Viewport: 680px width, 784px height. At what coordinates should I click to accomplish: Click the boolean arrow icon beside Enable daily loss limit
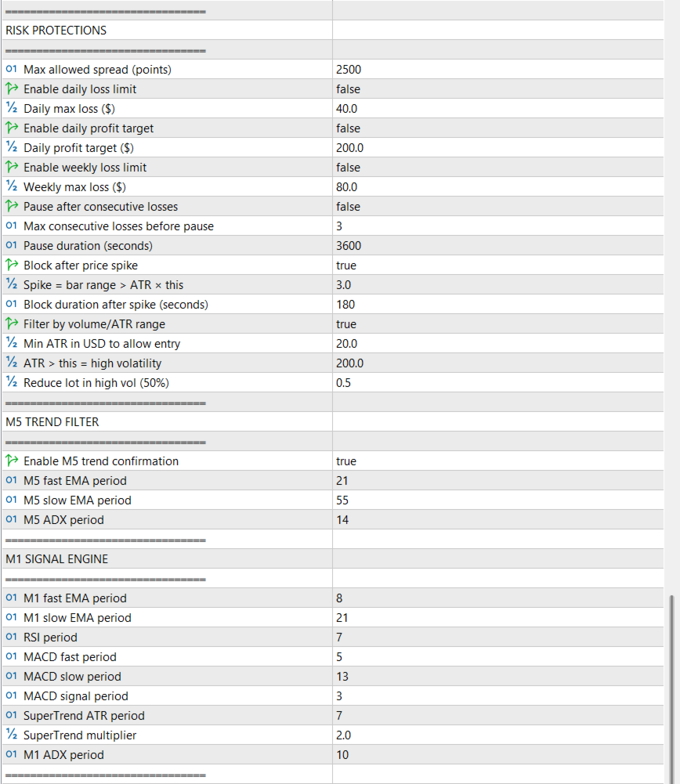click(x=11, y=89)
